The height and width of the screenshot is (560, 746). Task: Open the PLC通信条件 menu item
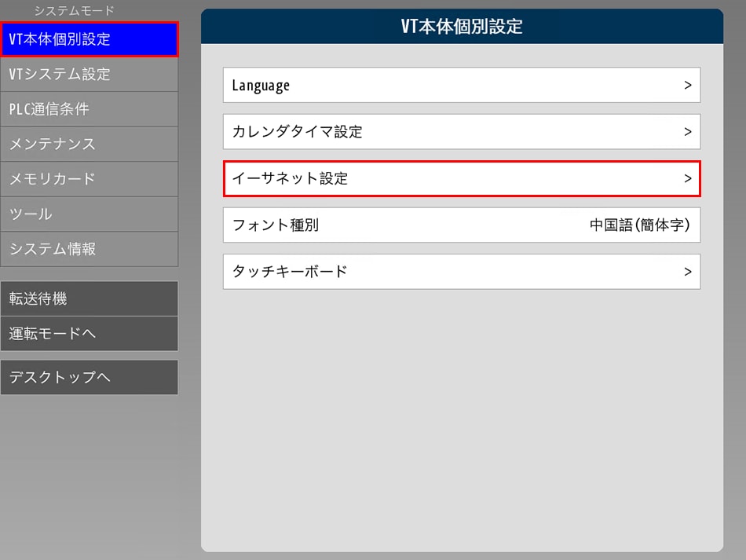89,109
